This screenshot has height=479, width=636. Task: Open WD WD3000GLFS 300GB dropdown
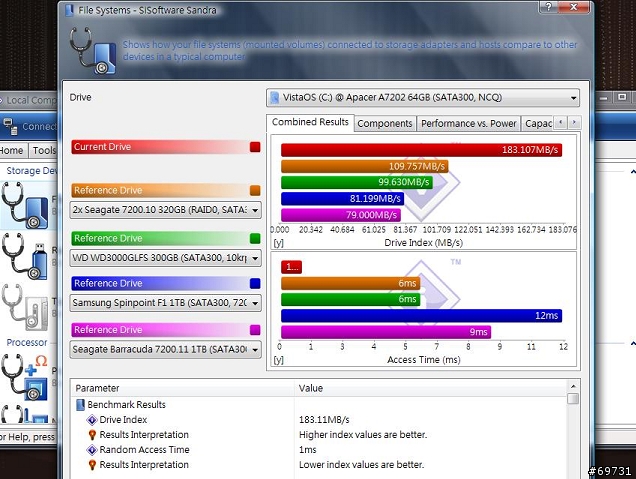point(165,258)
